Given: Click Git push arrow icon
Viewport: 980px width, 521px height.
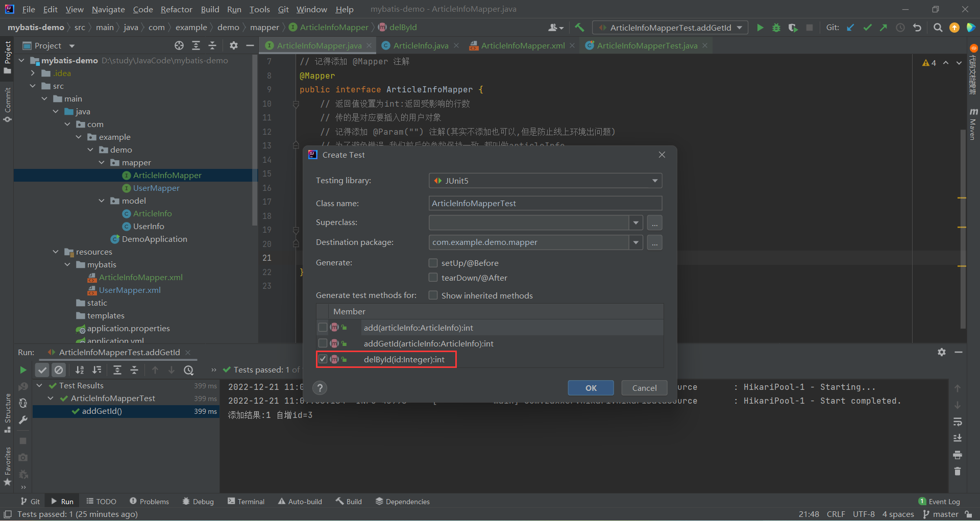Looking at the screenshot, I should 884,28.
